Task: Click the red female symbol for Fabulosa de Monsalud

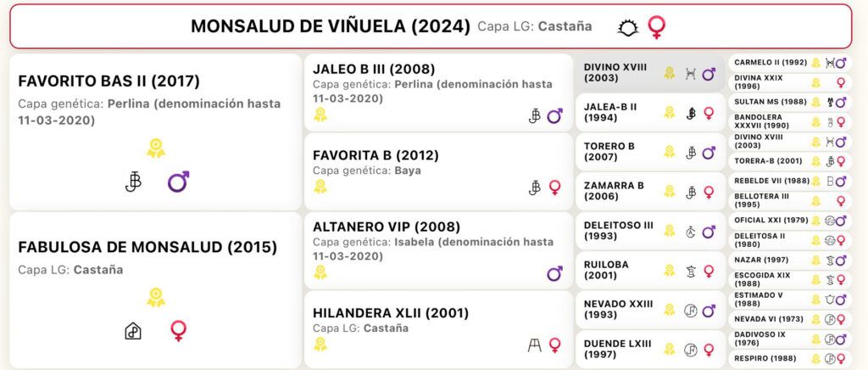Action: click(x=178, y=331)
